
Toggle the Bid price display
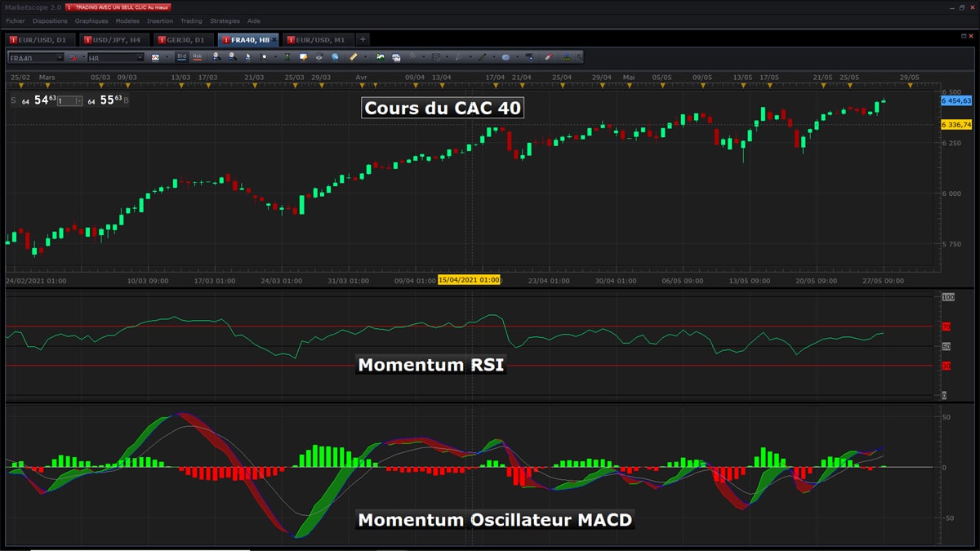tap(182, 57)
